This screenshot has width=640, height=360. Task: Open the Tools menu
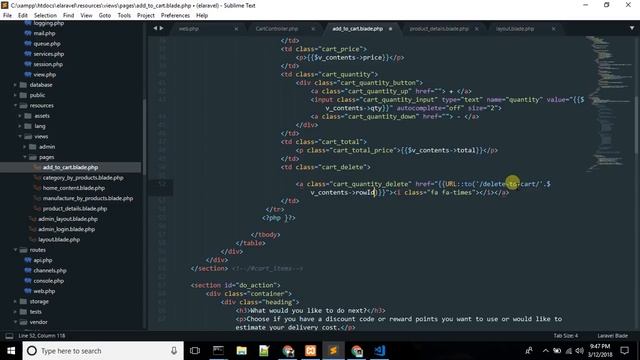coord(124,16)
